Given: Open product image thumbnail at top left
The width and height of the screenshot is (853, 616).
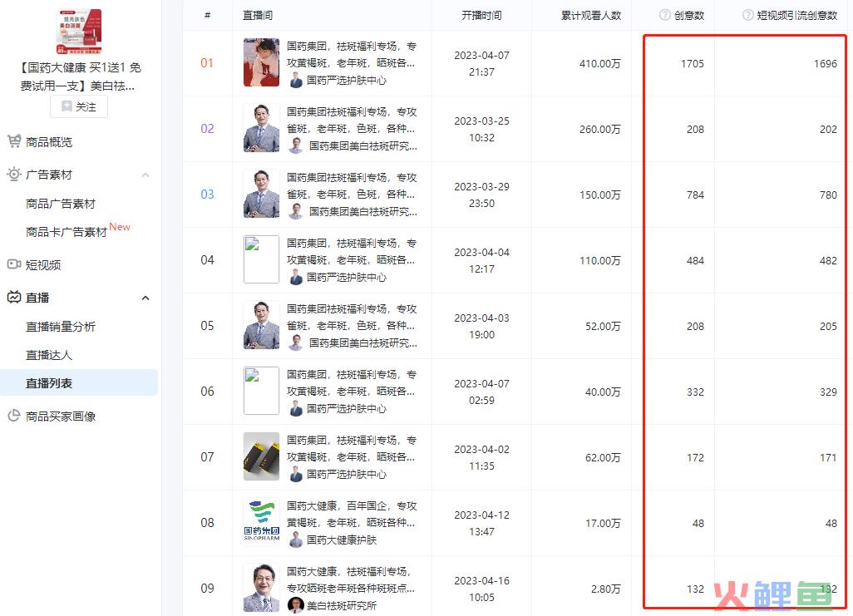Looking at the screenshot, I should [x=79, y=32].
